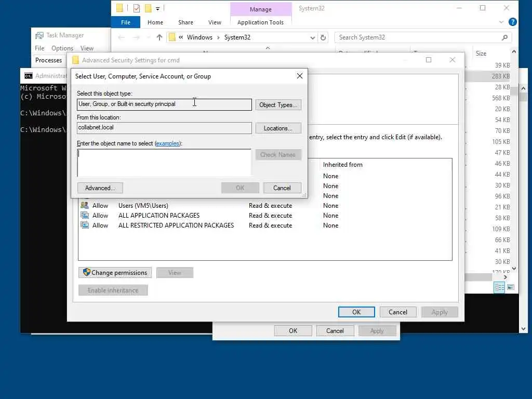Image resolution: width=532 pixels, height=399 pixels.
Task: Click the Command Prompt title icon
Action: pos(29,76)
